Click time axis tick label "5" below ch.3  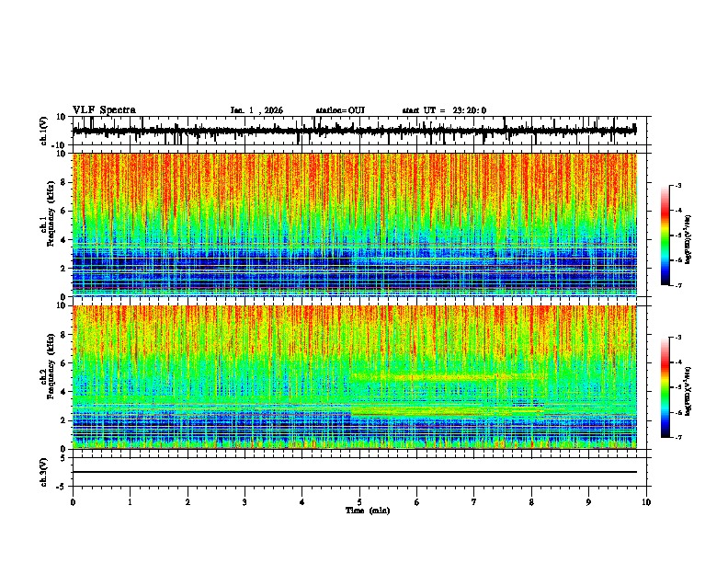tap(359, 502)
